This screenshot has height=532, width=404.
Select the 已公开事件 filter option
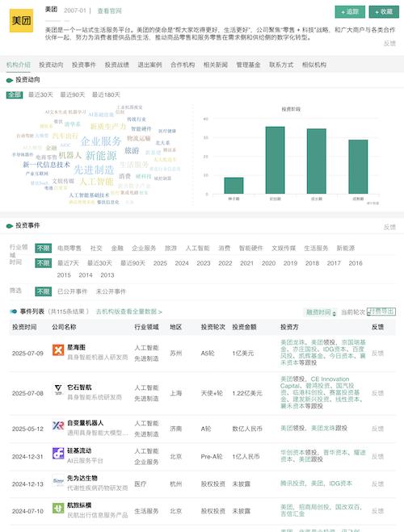(x=72, y=291)
